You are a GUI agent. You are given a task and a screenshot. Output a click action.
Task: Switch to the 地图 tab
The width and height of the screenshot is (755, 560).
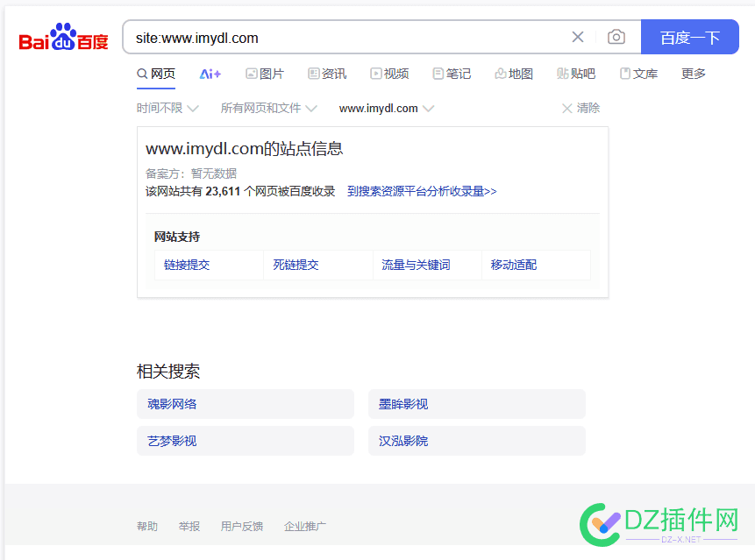point(514,74)
